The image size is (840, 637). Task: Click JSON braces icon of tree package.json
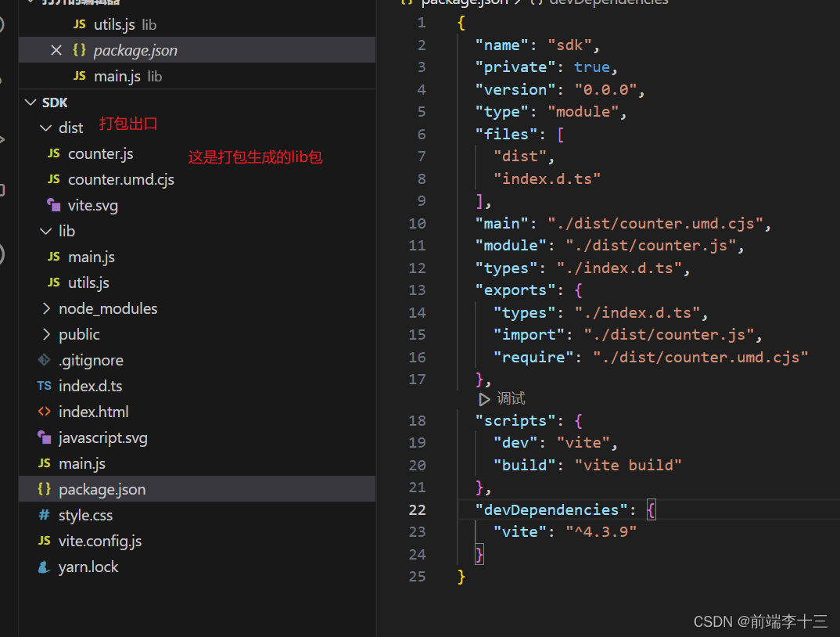[x=45, y=488]
